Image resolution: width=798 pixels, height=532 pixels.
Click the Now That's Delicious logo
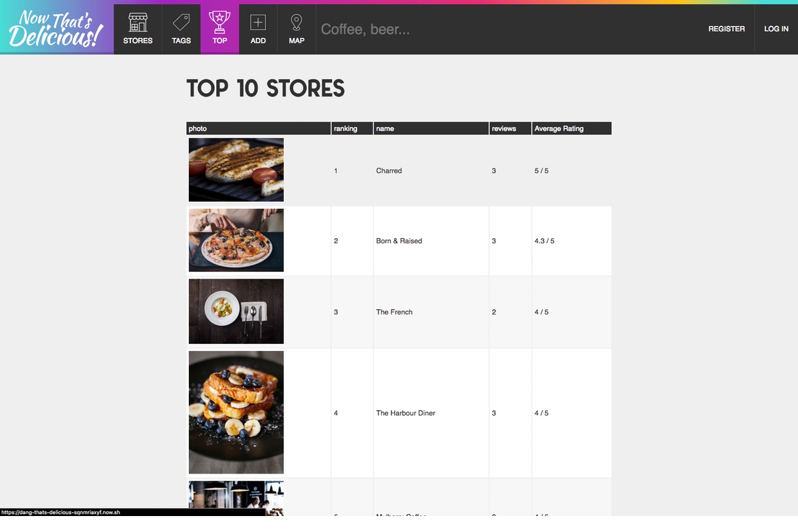point(57,29)
